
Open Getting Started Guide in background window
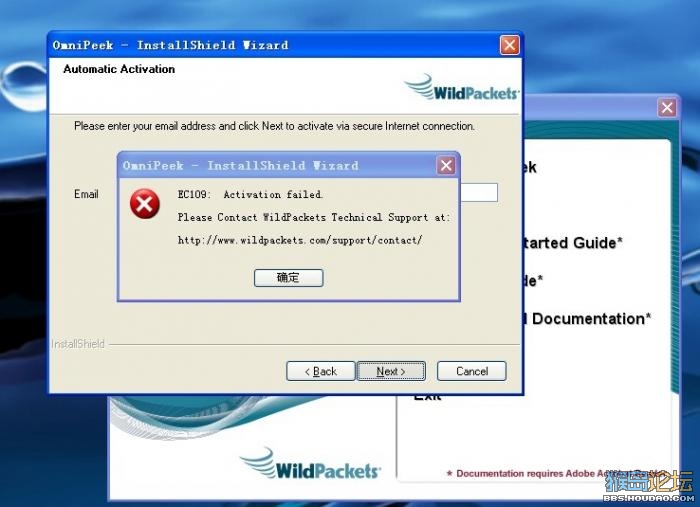point(572,243)
